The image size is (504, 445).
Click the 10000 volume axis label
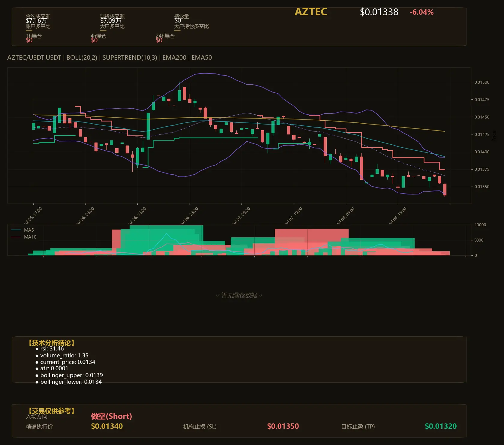click(x=480, y=225)
